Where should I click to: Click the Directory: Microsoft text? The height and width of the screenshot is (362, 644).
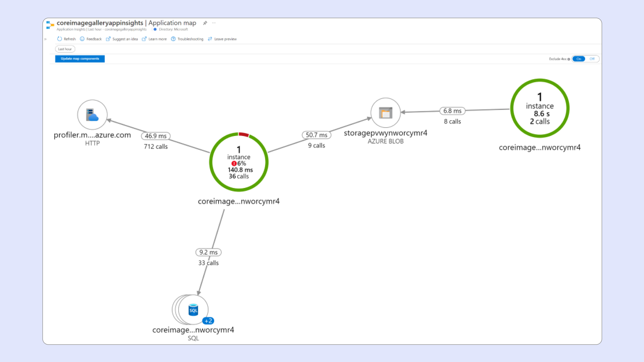coord(173,29)
